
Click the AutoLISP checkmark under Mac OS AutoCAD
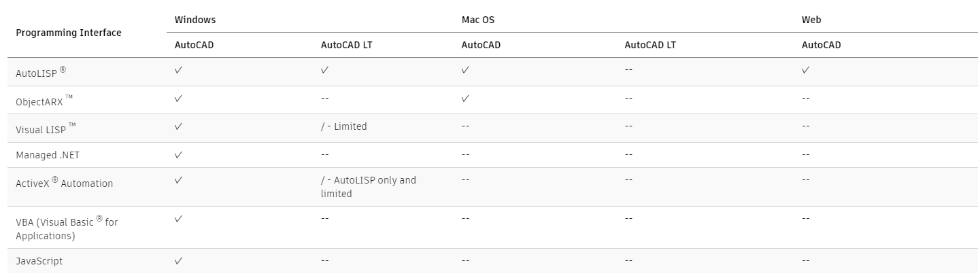click(465, 69)
